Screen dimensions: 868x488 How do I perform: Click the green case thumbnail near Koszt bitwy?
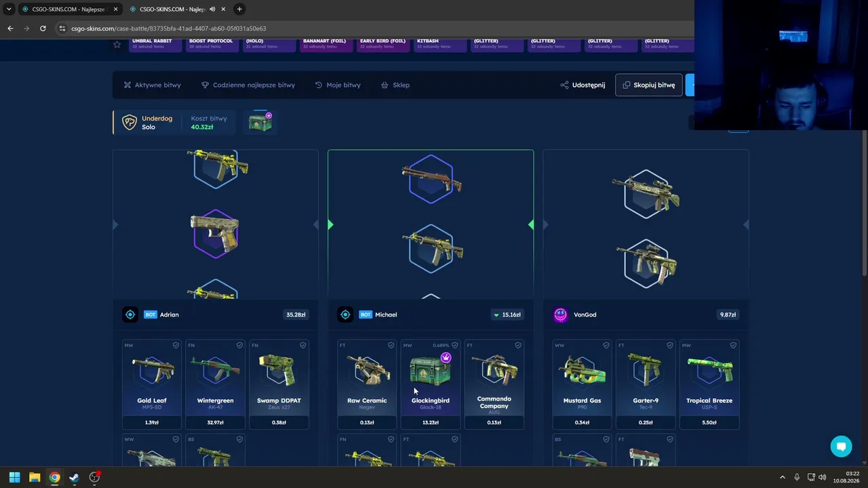coord(260,122)
